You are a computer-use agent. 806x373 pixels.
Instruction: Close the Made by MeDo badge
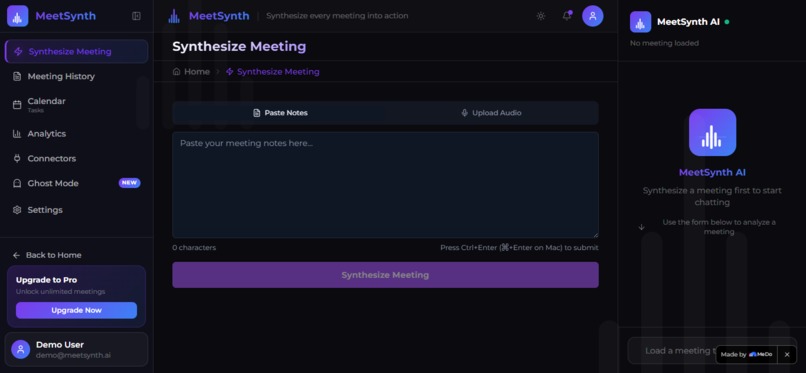click(x=787, y=355)
